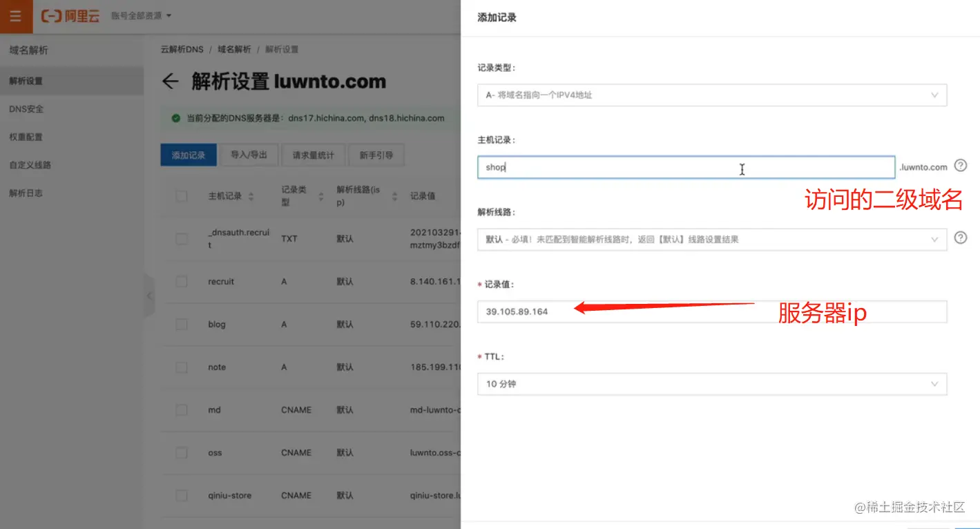Click help icon beside .luwnto.com
The image size is (980, 529).
tap(960, 166)
